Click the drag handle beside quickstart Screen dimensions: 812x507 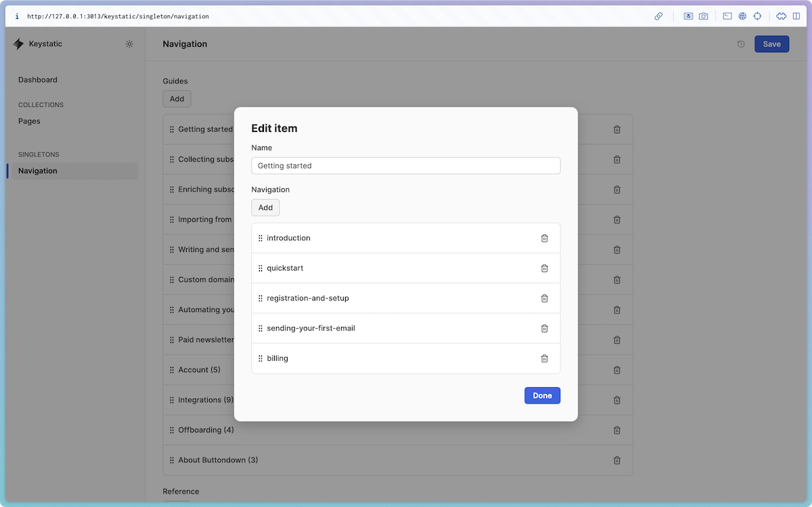(261, 268)
